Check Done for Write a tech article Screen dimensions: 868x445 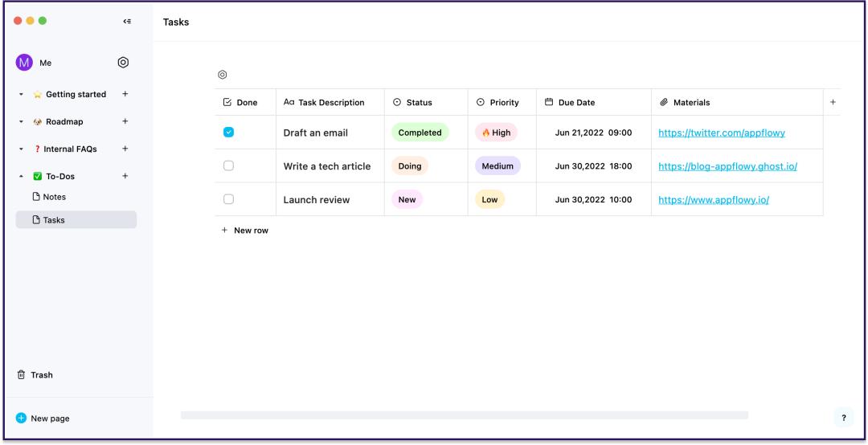point(228,165)
